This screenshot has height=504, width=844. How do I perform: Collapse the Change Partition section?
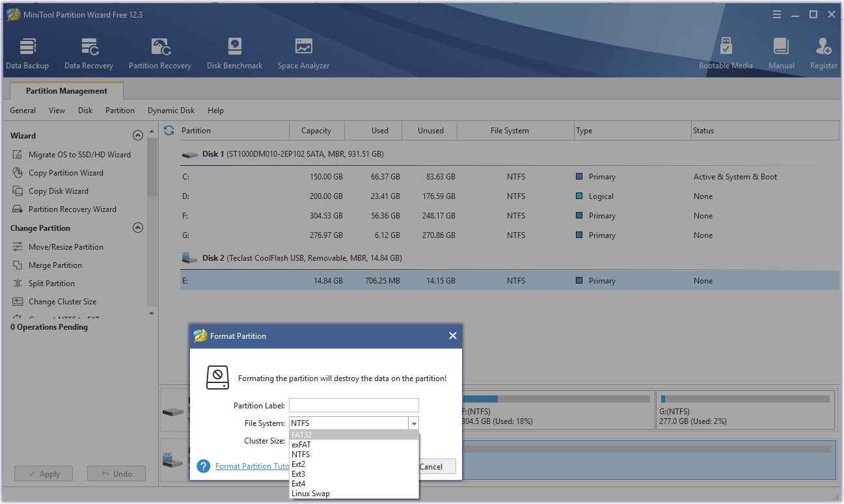tap(137, 228)
